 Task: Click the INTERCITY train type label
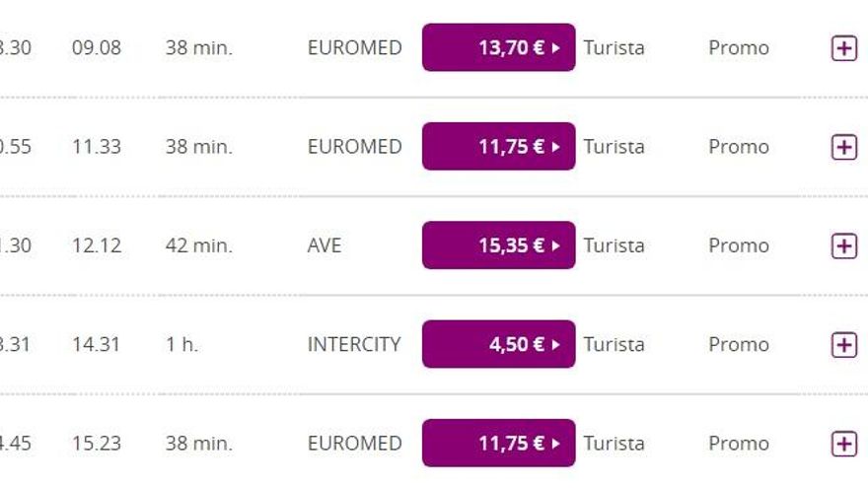point(354,344)
